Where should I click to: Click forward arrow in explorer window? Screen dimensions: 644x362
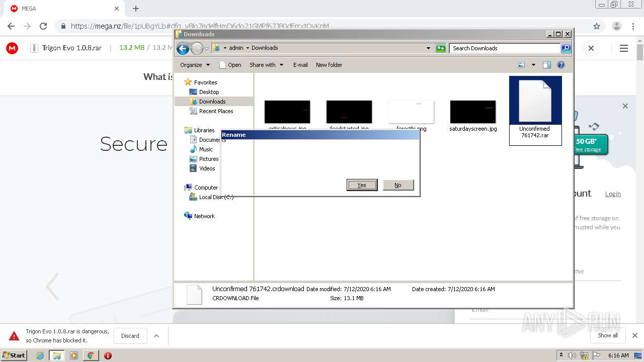(197, 48)
